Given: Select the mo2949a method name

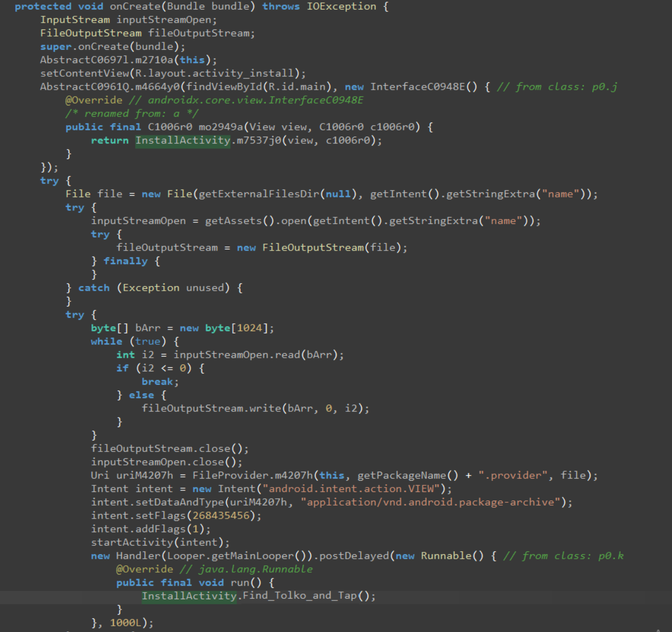Looking at the screenshot, I should 222,127.
